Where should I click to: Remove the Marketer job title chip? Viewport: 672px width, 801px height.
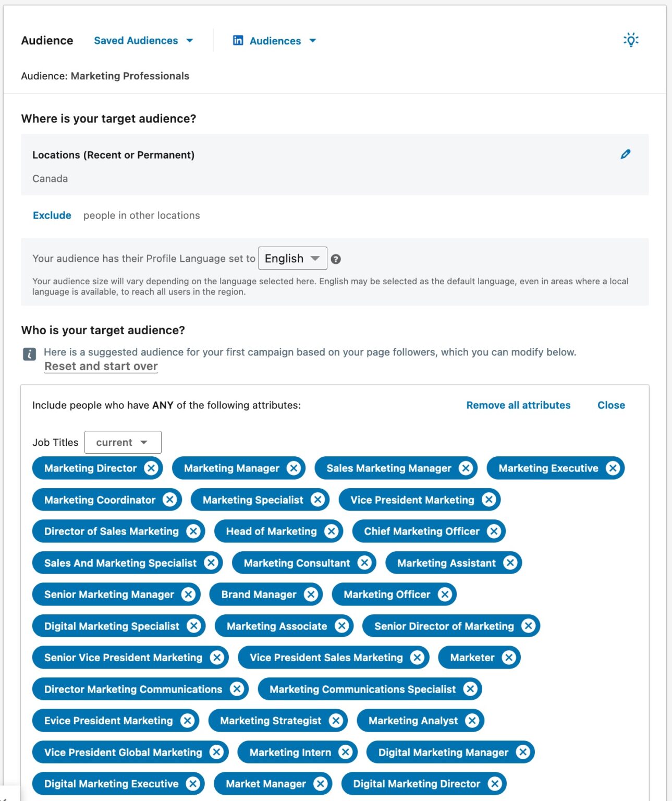(509, 657)
